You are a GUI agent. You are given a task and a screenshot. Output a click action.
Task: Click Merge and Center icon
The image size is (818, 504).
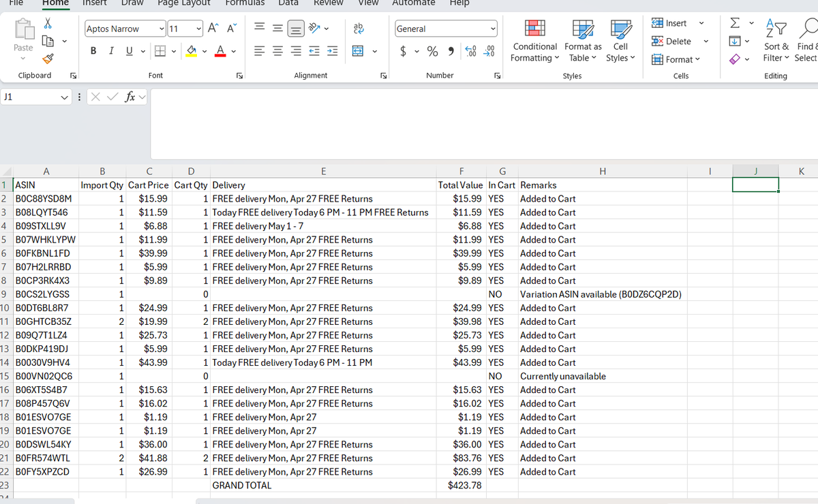click(357, 51)
